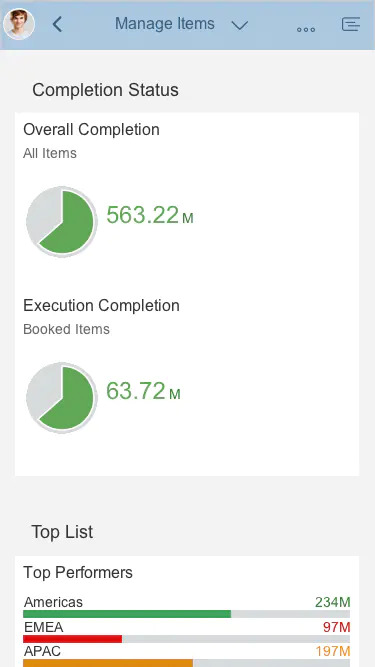The height and width of the screenshot is (667, 375).
Task: Expand the Manage Items dropdown chevron
Action: point(239,26)
